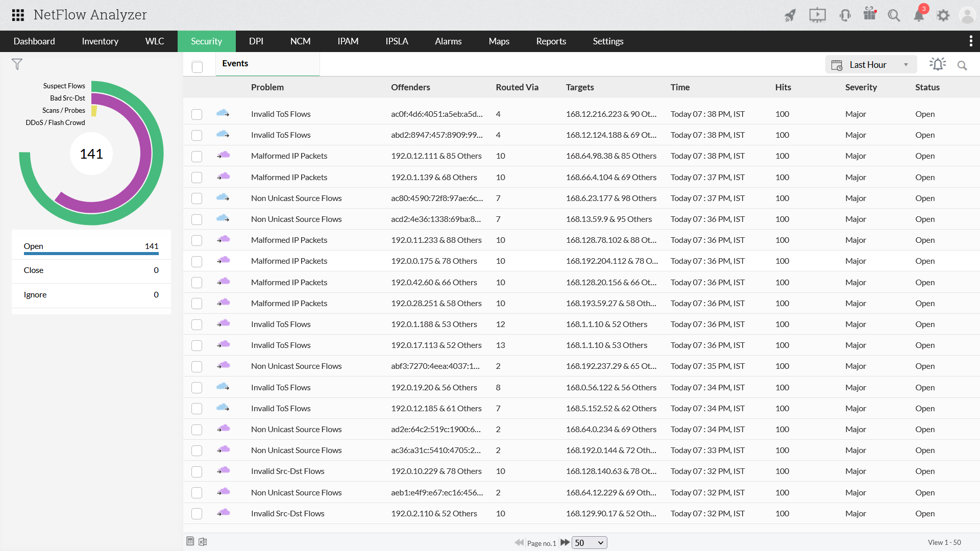This screenshot has width=980, height=551.
Task: Click the purple Bad Src-Dst donut ring
Action: [144, 153]
